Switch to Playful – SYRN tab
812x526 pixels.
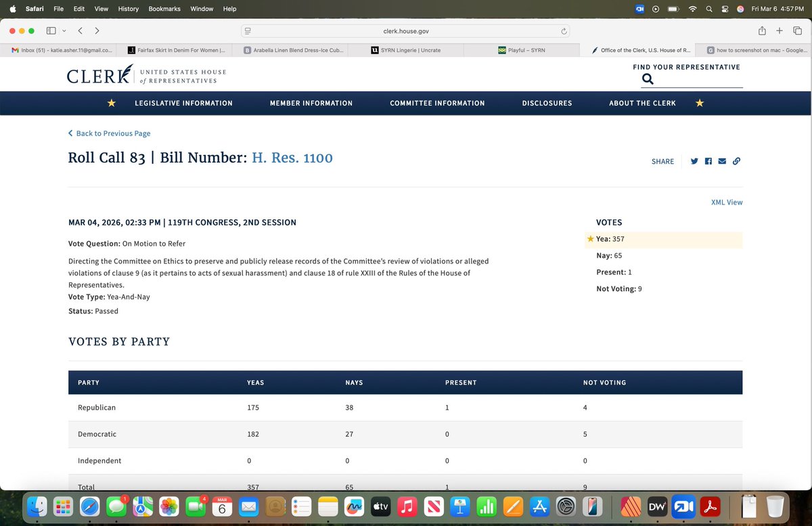[x=521, y=50]
